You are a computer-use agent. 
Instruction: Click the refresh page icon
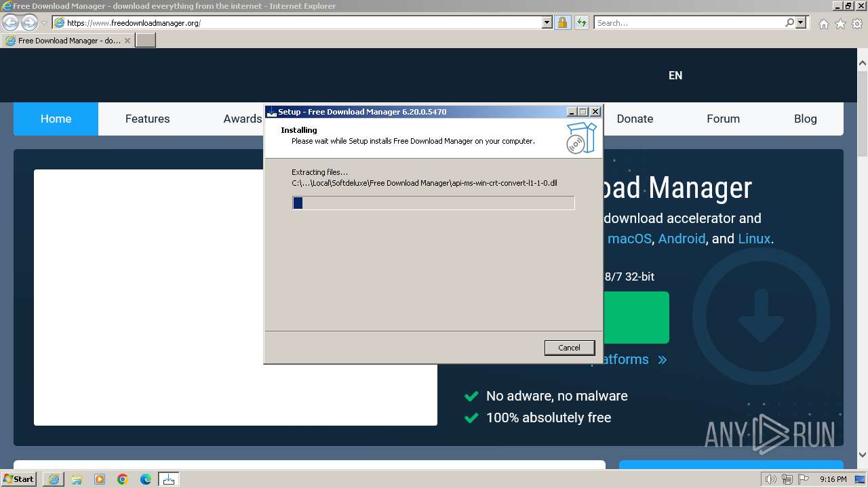pos(581,22)
